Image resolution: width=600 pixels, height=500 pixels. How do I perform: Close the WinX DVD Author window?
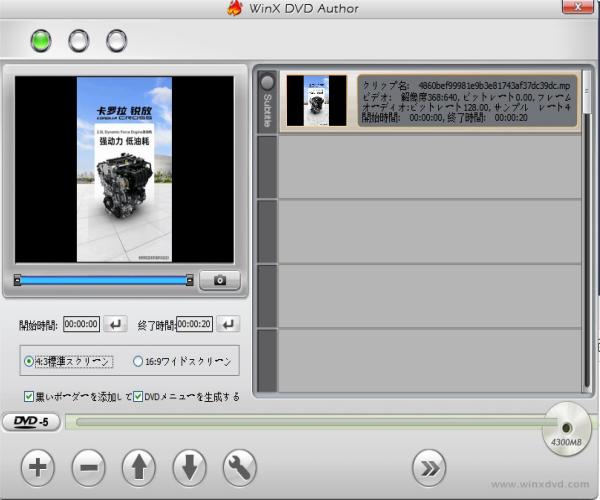tap(578, 7)
